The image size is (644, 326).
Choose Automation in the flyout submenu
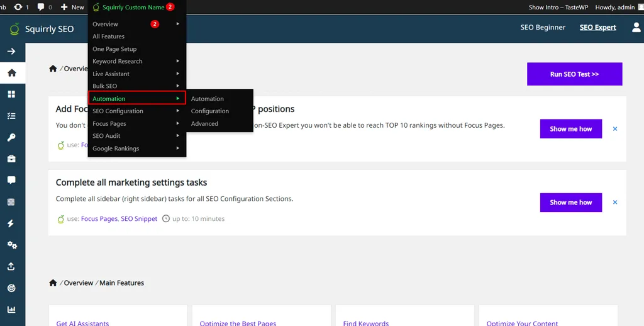tap(208, 99)
